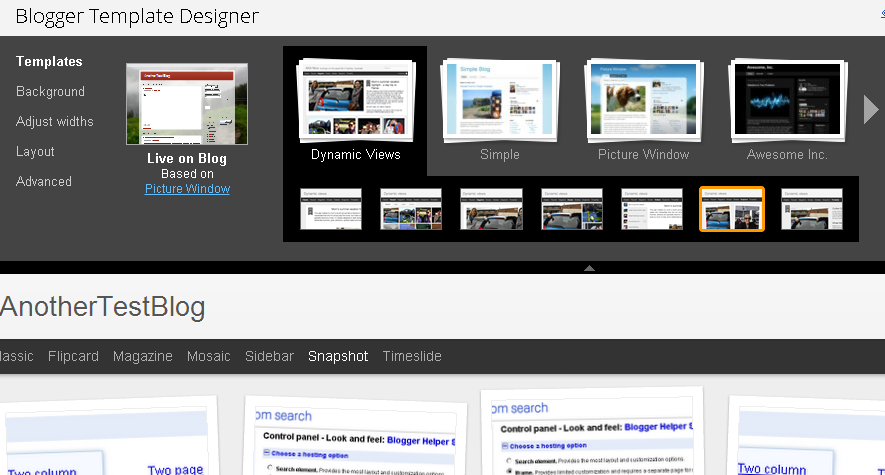The width and height of the screenshot is (885, 475).
Task: Open the Templates section
Action: coord(49,61)
